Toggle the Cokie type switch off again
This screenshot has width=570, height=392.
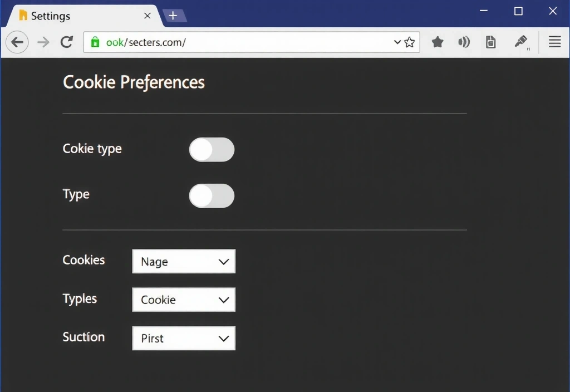click(212, 149)
